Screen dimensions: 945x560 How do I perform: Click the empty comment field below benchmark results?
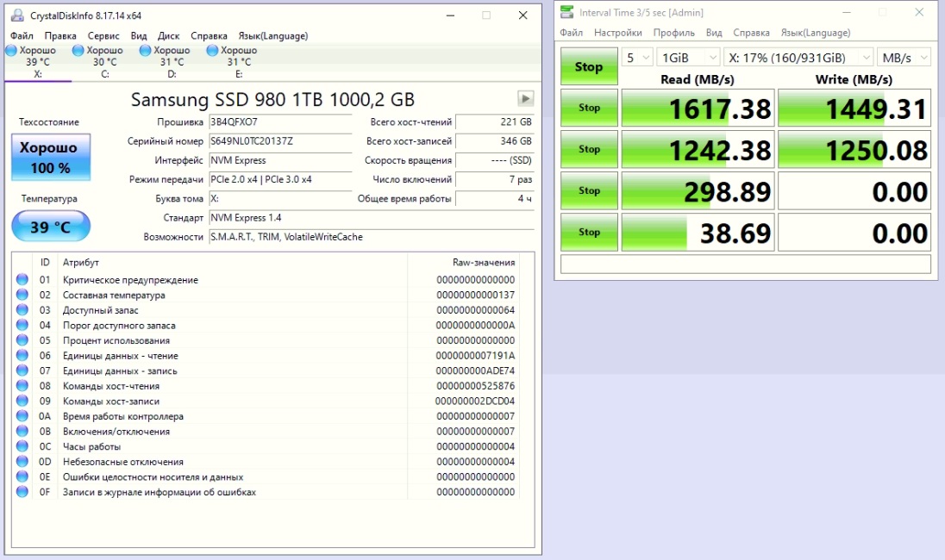(x=746, y=264)
